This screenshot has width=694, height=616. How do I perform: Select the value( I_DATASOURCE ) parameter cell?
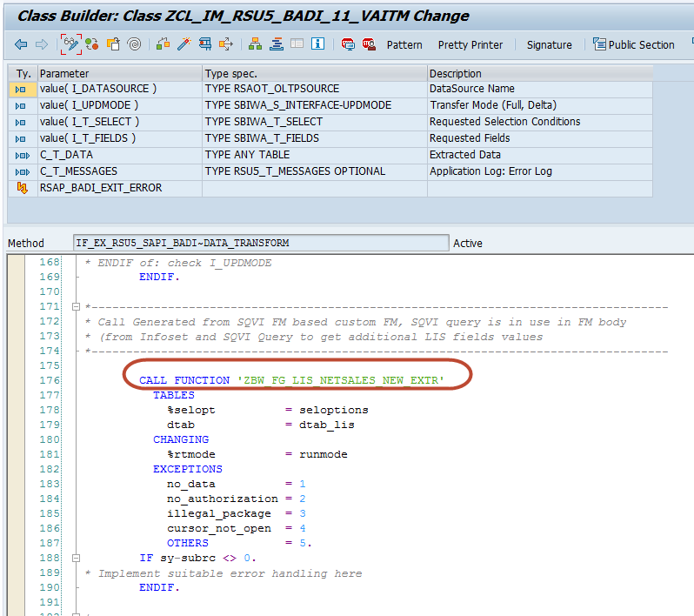(x=119, y=89)
